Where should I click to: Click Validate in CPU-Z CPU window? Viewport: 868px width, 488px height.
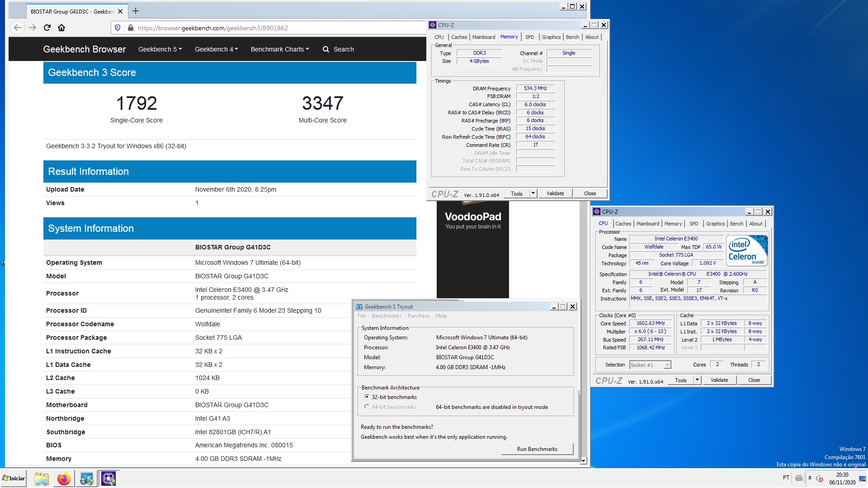click(719, 380)
